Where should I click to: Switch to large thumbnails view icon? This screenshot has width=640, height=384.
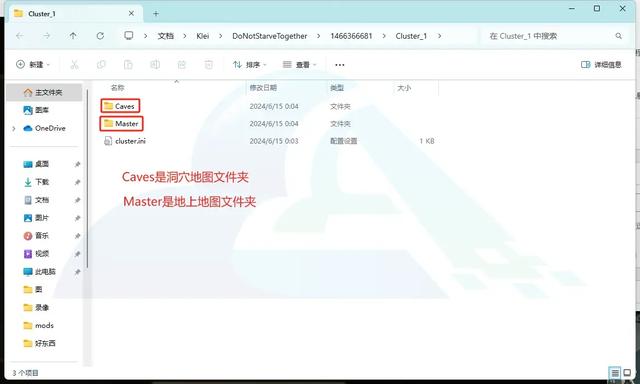coord(627,373)
